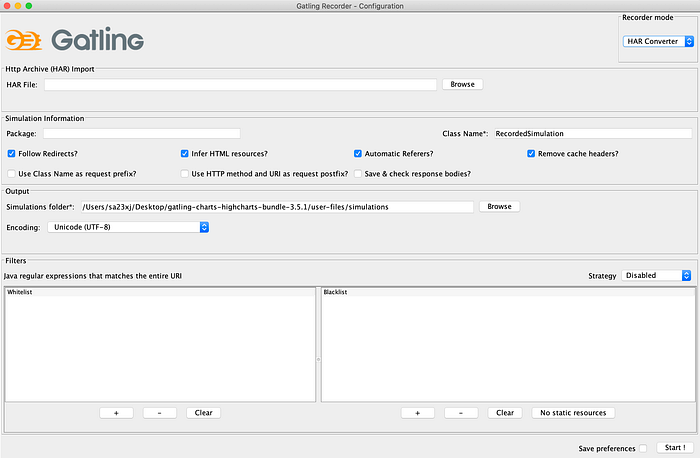Edit the Class Name field

(593, 133)
